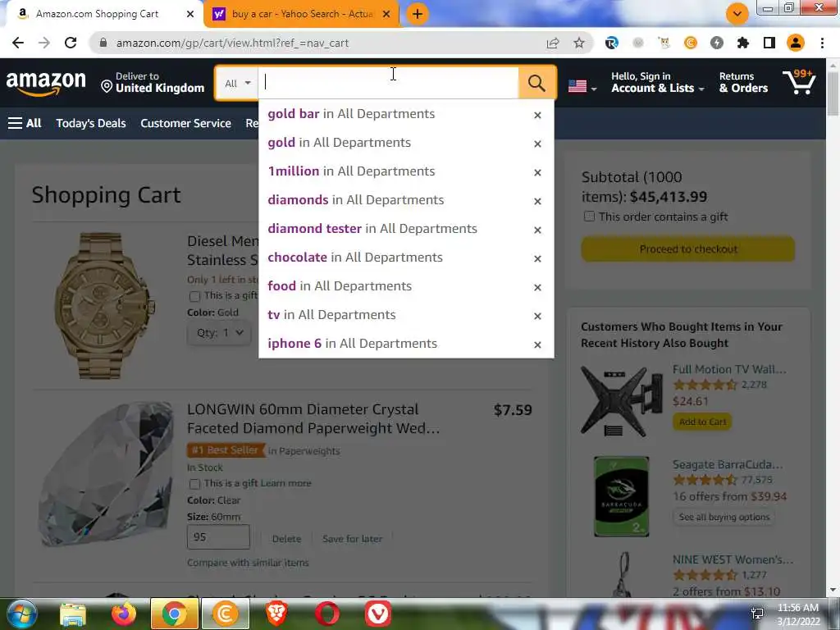Remove 'diamonds' suggestion with its X
Image resolution: width=840 pixels, height=630 pixels.
point(537,201)
